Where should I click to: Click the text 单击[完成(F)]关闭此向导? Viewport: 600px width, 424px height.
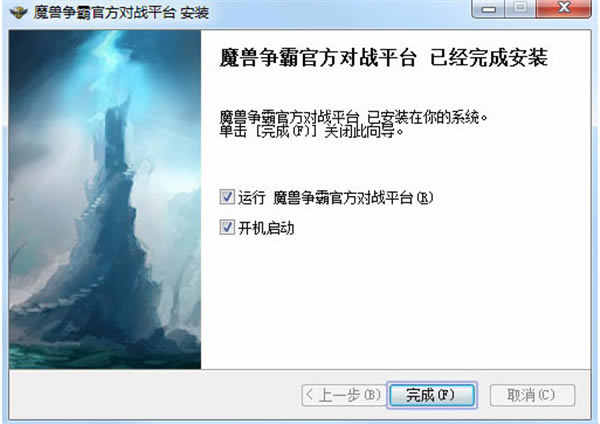point(311,132)
